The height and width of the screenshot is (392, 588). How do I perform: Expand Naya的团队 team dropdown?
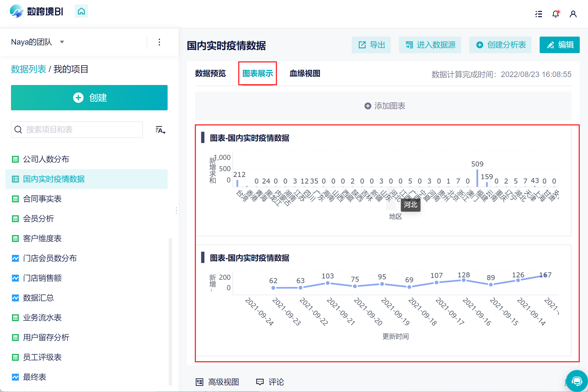(62, 42)
